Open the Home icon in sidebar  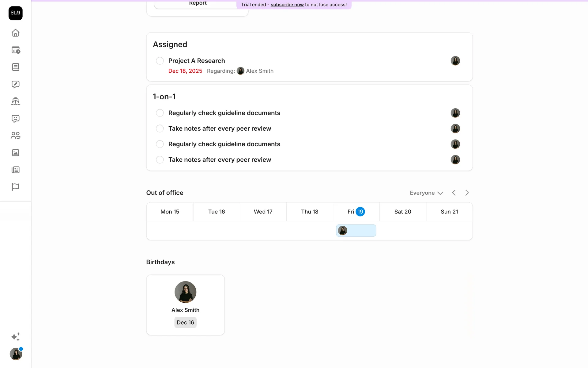[15, 33]
